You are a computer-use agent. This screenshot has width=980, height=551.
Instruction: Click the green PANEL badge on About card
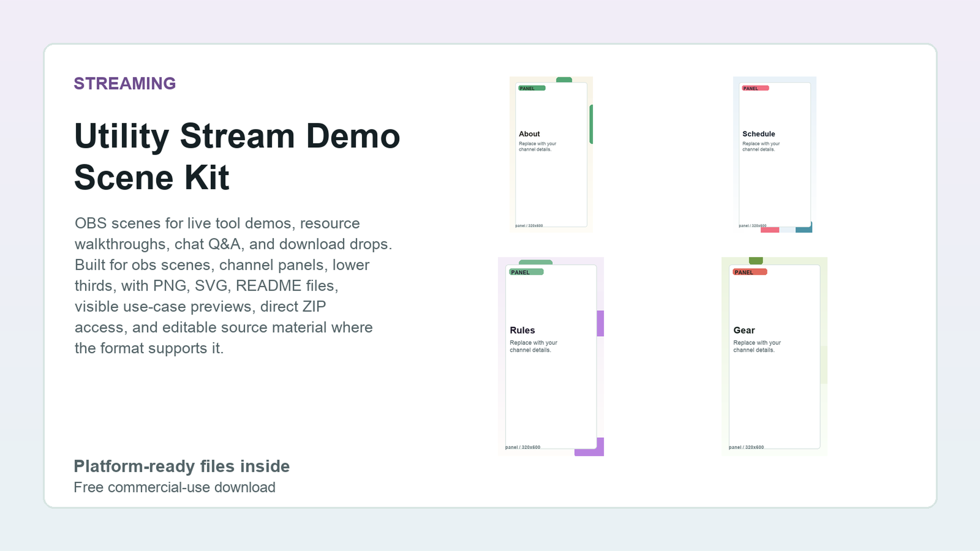coord(532,88)
